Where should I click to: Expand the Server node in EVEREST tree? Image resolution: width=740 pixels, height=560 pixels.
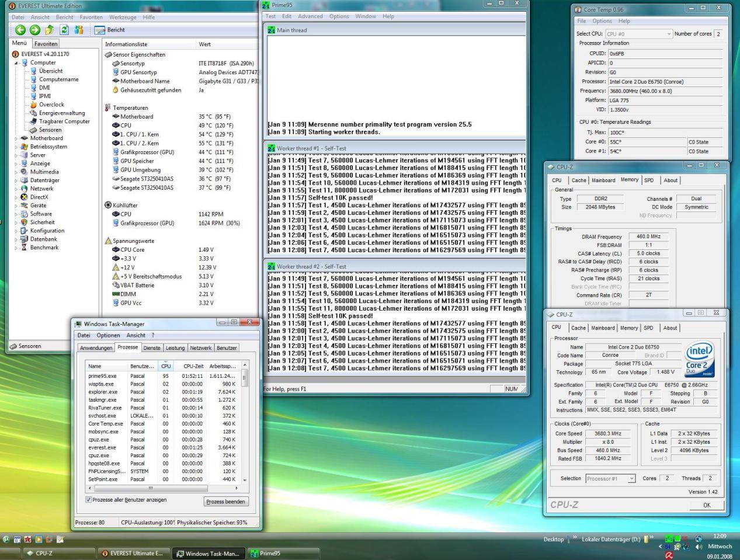[x=16, y=155]
